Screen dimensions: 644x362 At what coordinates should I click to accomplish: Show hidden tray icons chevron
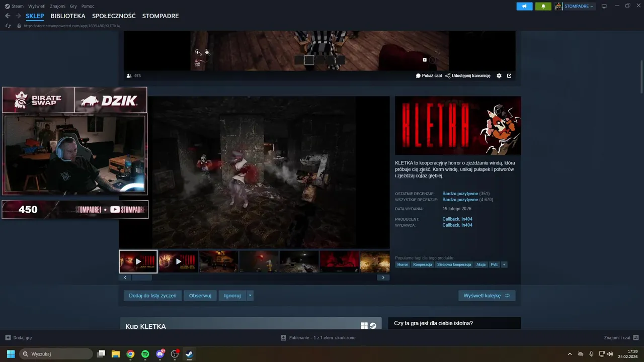click(x=570, y=354)
